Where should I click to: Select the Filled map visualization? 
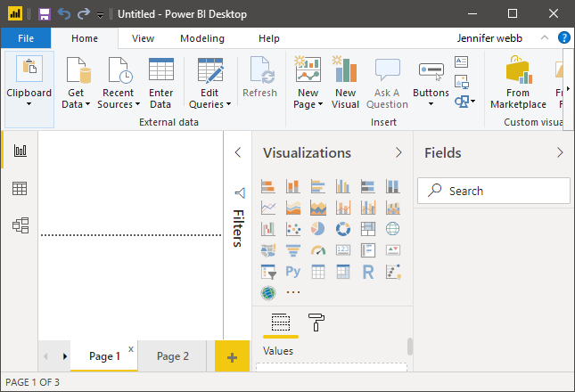point(268,250)
